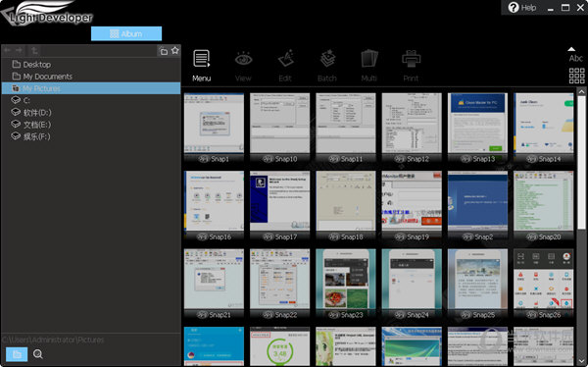This screenshot has height=367, width=588.
Task: Open the Batch processing icon
Action: click(x=327, y=59)
